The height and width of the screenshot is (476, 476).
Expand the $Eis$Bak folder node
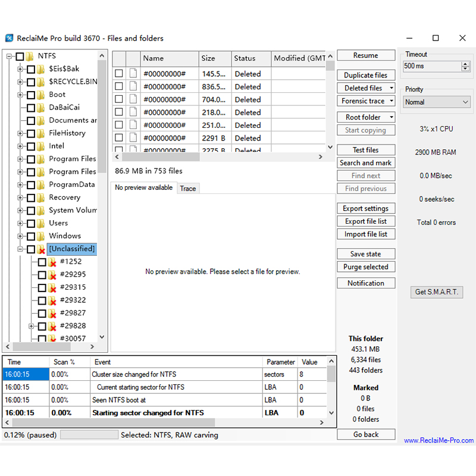coord(20,69)
